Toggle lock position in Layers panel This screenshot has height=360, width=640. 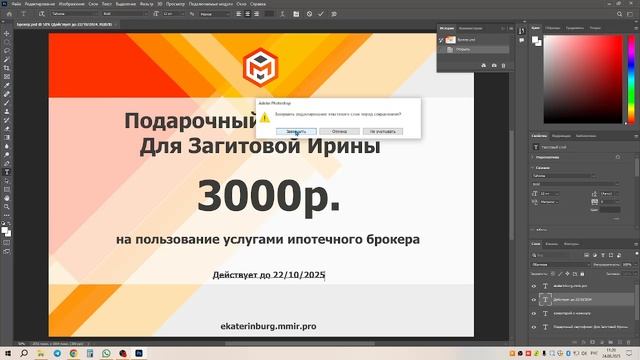(x=567, y=274)
